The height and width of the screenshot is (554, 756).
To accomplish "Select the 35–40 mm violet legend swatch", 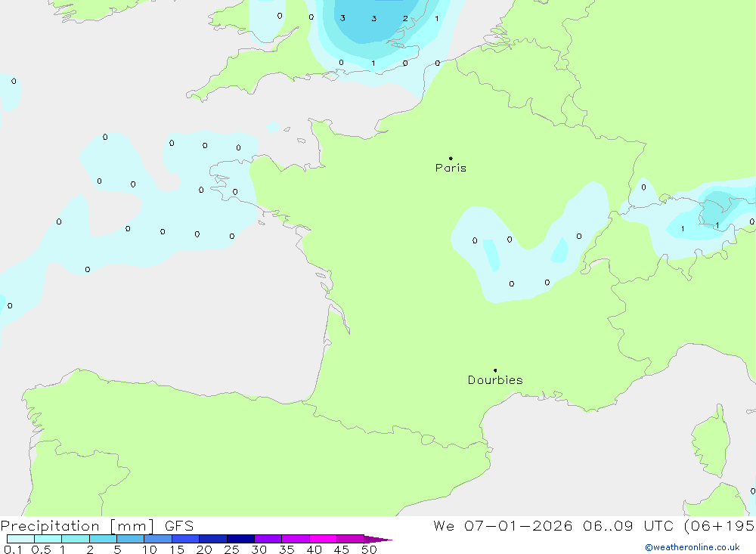I will pos(296,539).
